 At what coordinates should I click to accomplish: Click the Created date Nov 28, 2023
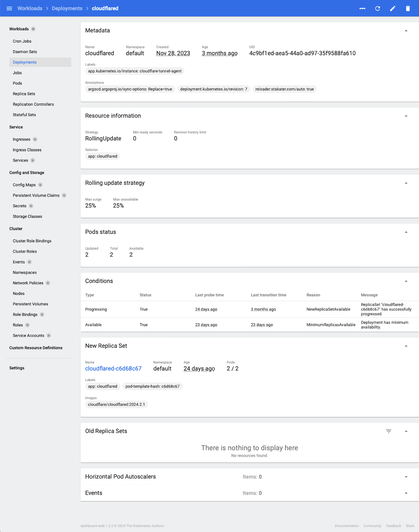point(173,53)
